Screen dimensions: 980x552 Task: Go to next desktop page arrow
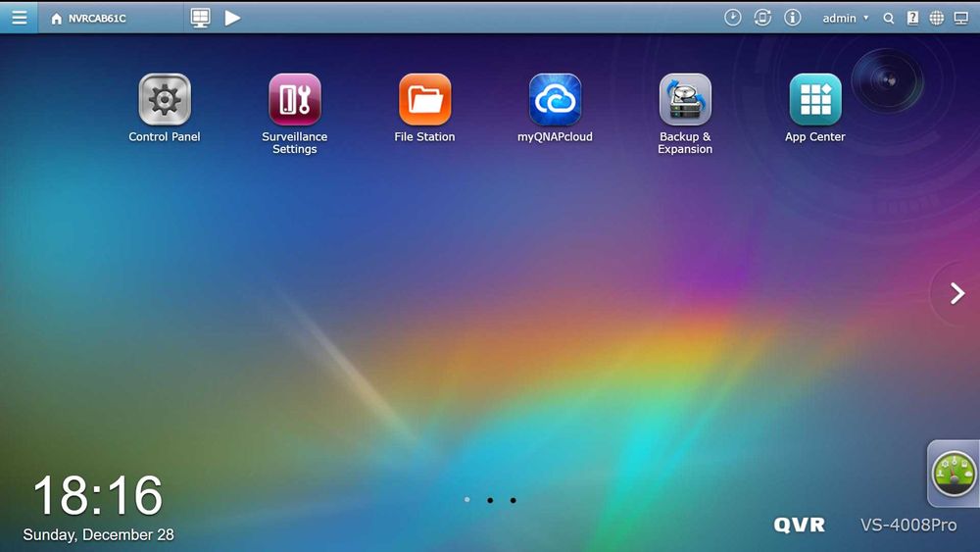click(956, 293)
